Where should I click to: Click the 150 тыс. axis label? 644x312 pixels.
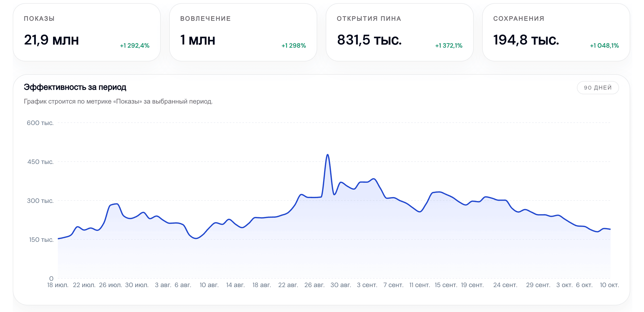point(41,240)
